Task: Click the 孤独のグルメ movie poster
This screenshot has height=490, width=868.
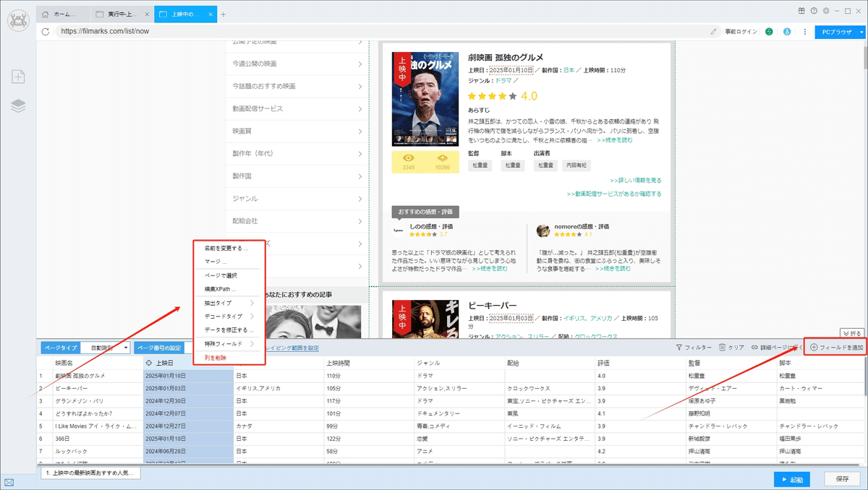Action: (x=424, y=99)
